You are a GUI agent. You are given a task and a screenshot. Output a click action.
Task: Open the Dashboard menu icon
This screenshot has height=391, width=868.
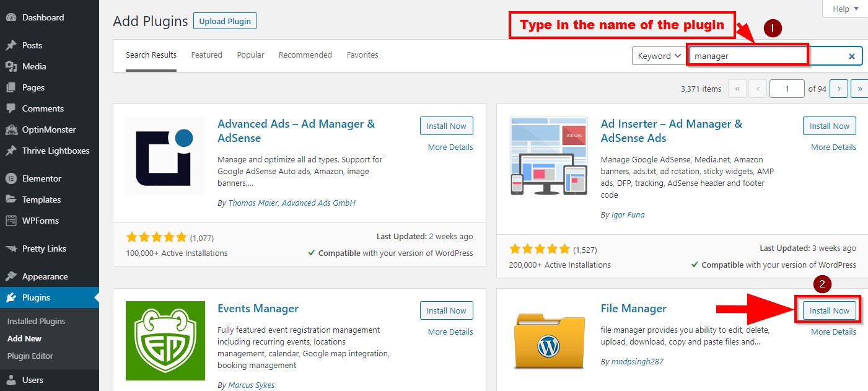[11, 17]
